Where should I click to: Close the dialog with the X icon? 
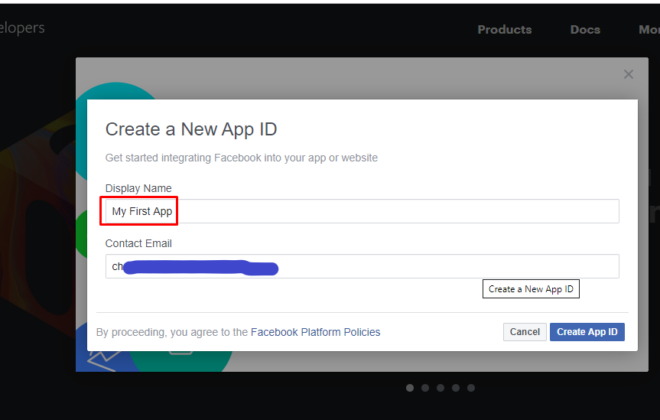(x=628, y=74)
